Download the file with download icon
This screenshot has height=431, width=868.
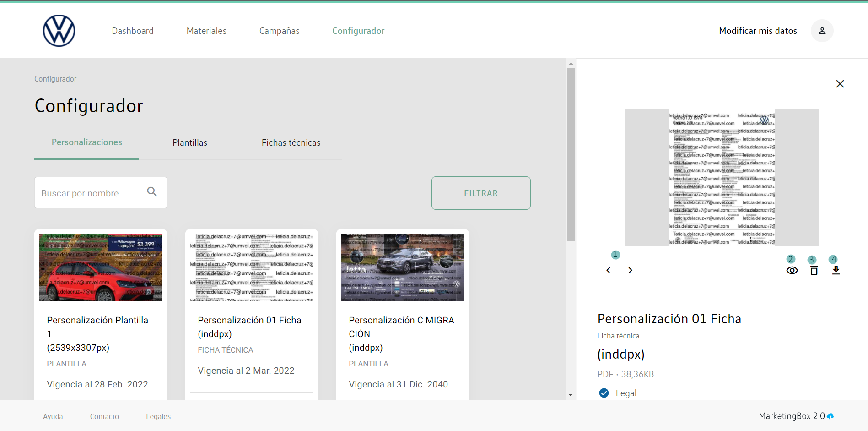tap(836, 270)
